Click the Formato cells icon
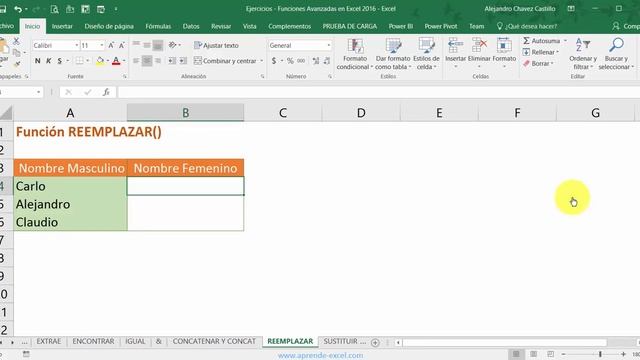Viewport: 640px width, 360px height. 504,45
